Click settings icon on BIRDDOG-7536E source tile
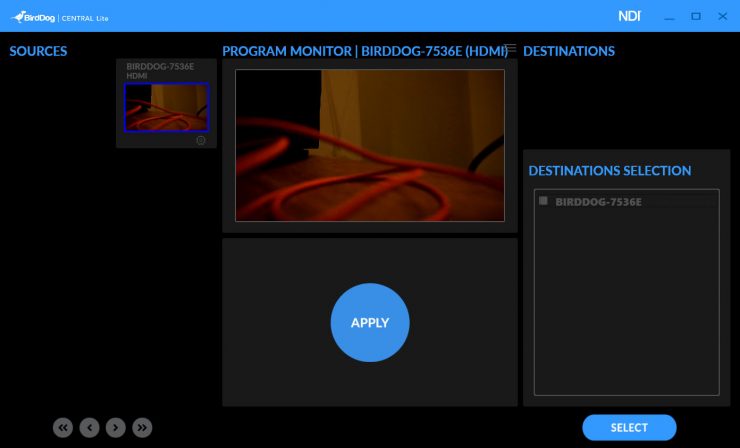 (201, 141)
